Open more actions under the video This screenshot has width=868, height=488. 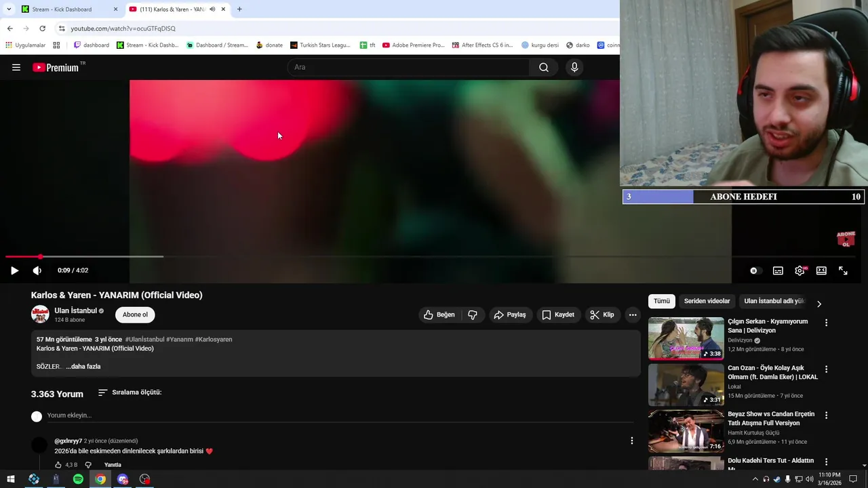(x=633, y=314)
